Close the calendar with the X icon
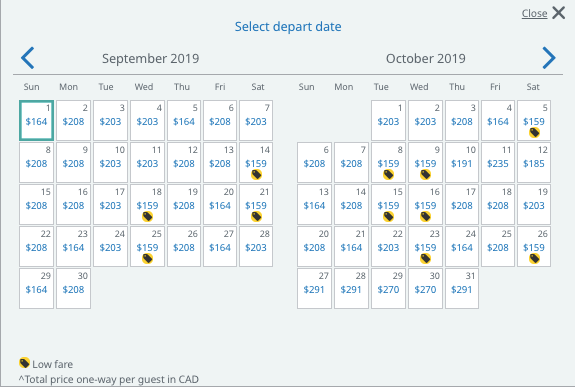575x387 pixels. pos(558,13)
